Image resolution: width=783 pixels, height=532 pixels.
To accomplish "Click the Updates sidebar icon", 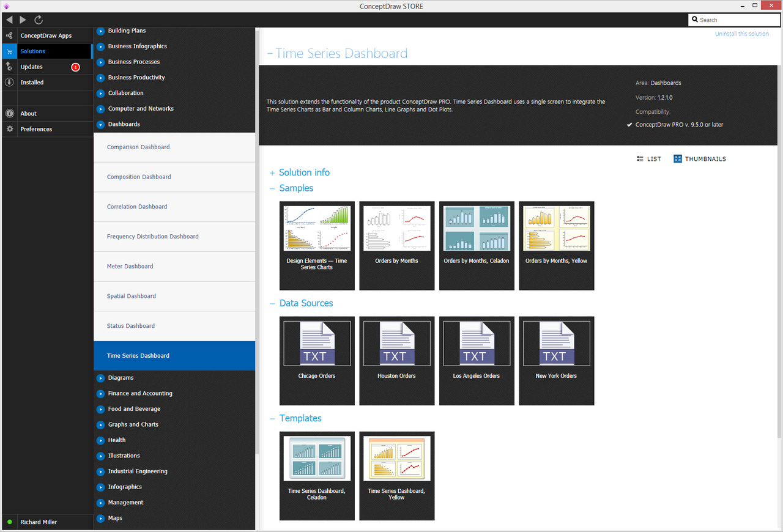I will [x=9, y=67].
